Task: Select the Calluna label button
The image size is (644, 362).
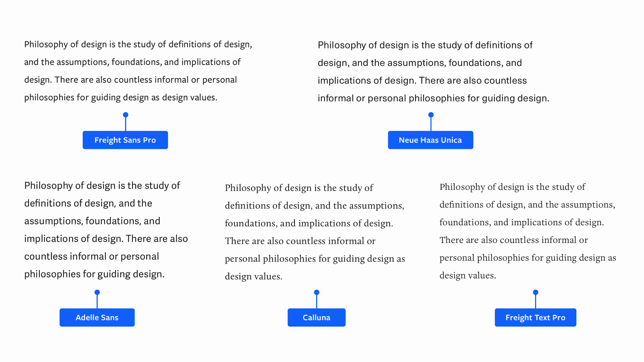Action: coord(317,318)
